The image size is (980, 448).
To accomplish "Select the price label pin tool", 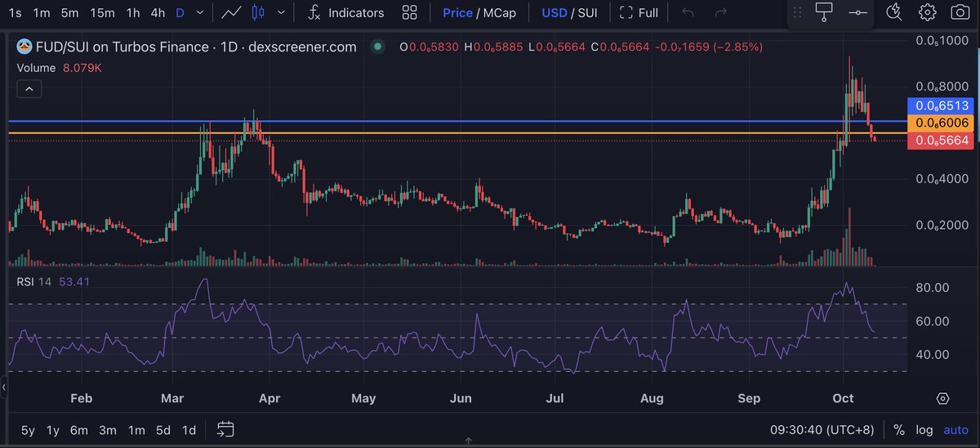I will [x=824, y=11].
